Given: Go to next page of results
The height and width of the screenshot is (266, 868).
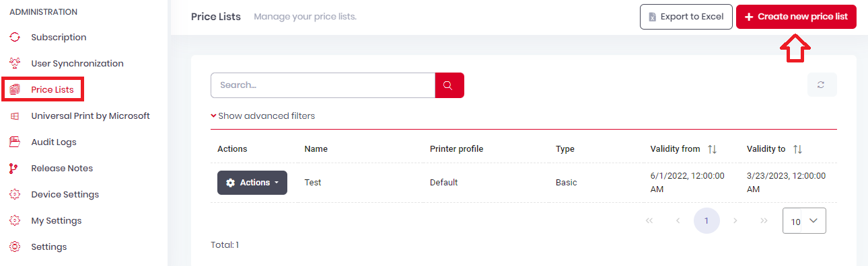Looking at the screenshot, I should tap(735, 220).
